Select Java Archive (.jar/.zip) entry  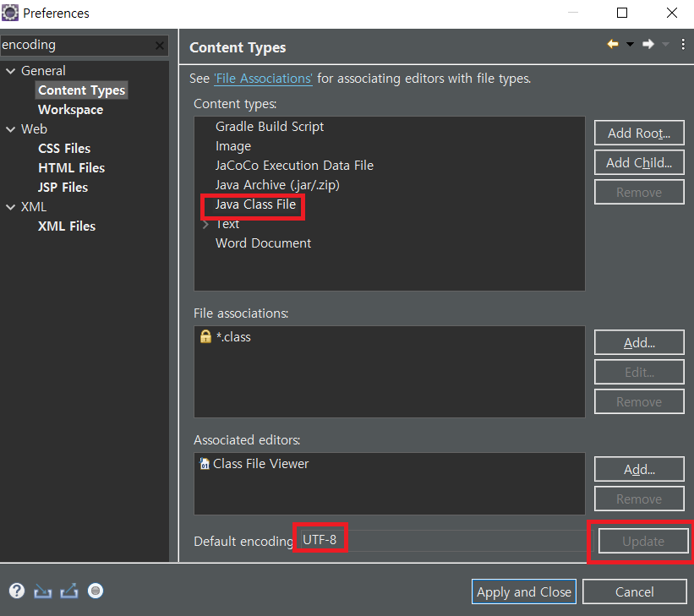click(x=277, y=185)
